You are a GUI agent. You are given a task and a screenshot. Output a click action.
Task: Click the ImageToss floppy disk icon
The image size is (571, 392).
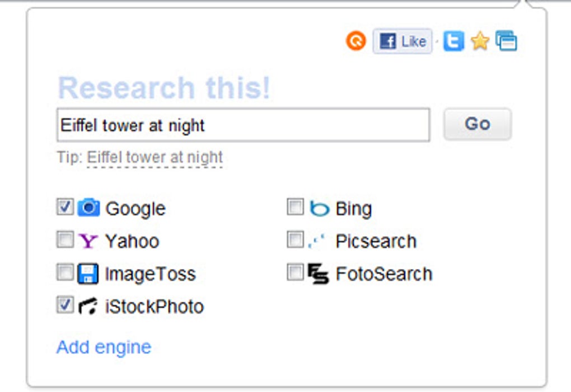point(88,273)
